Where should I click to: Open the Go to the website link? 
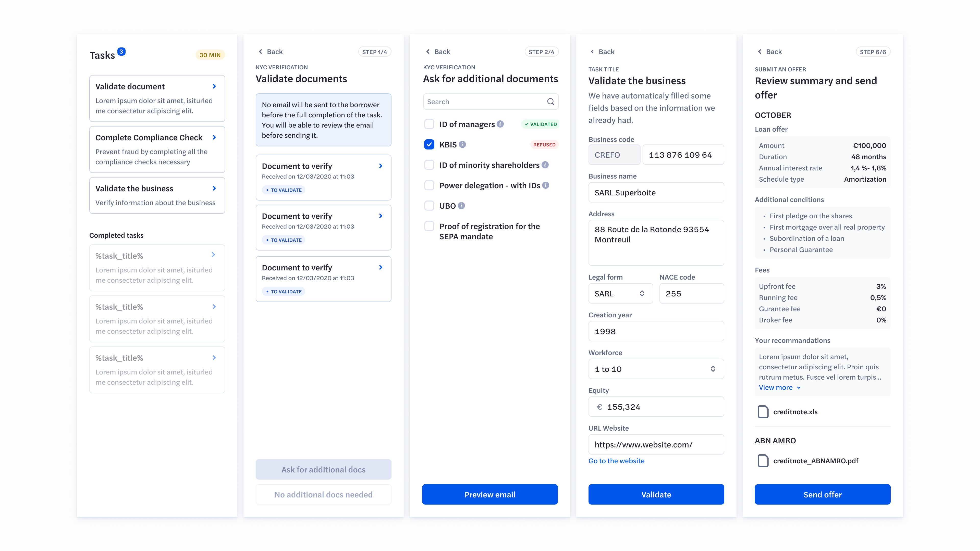click(x=616, y=460)
